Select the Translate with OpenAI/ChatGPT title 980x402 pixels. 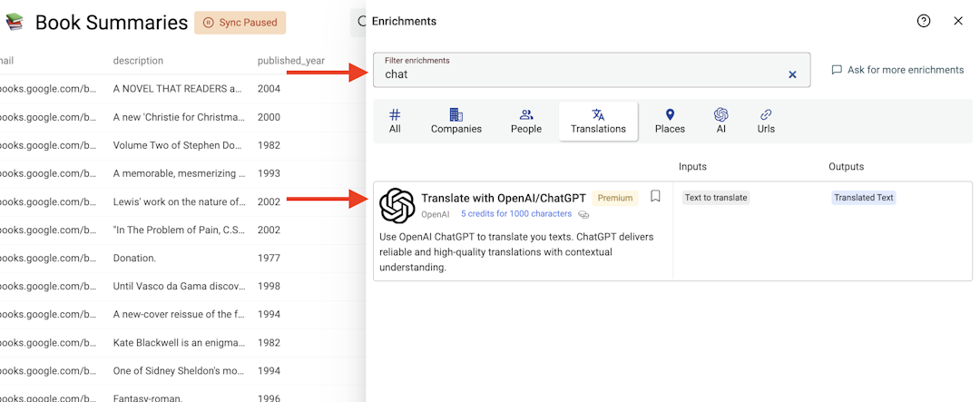pos(504,198)
